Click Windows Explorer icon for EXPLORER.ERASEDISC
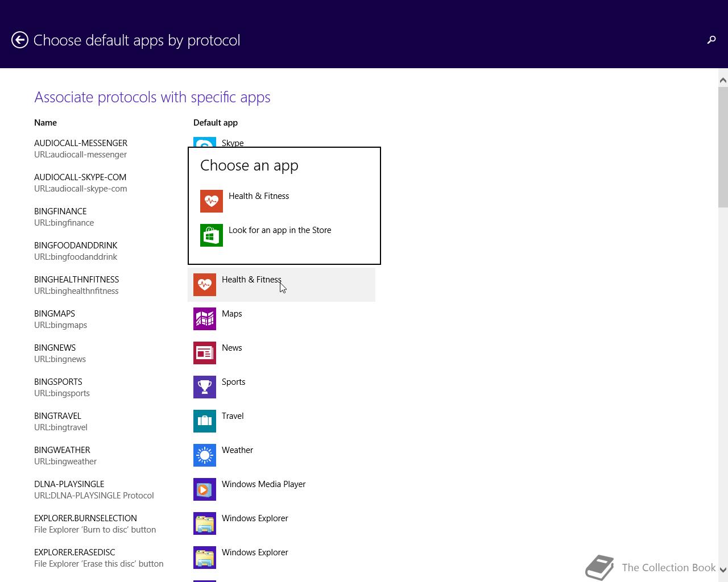728x582 pixels. tap(205, 558)
